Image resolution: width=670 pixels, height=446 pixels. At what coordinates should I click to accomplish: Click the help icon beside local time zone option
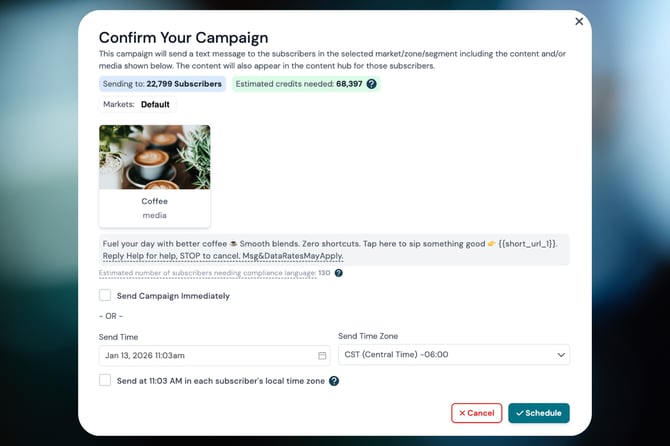[334, 381]
